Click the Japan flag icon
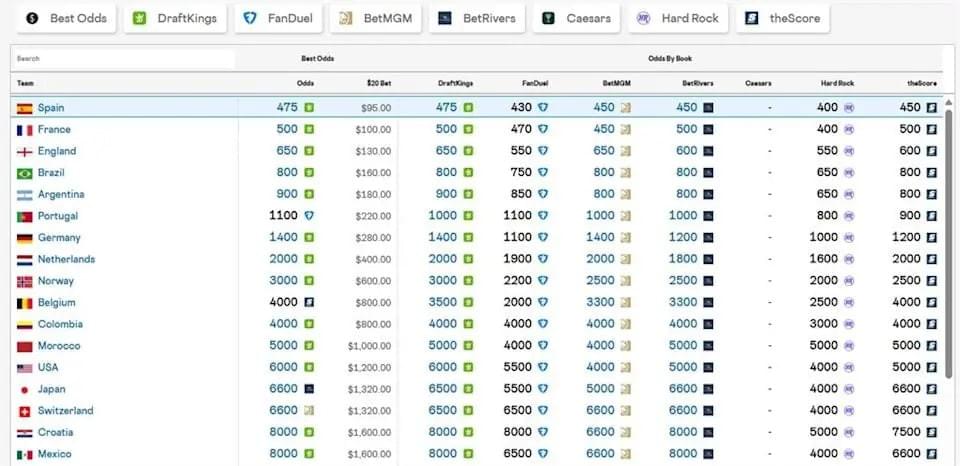The height and width of the screenshot is (466, 960). tap(24, 390)
